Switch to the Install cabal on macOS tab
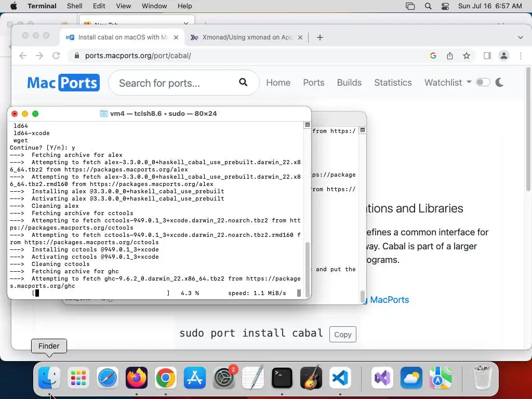Image resolution: width=532 pixels, height=399 pixels. (123, 37)
